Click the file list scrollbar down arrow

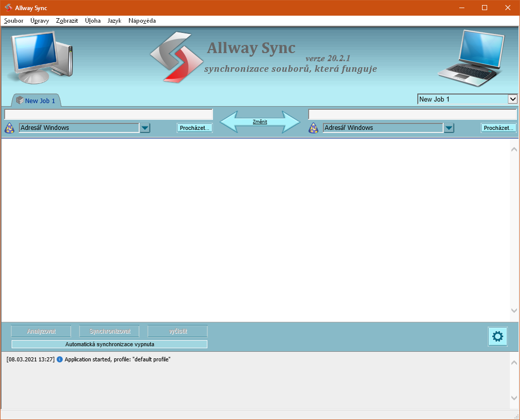pyautogui.click(x=514, y=310)
